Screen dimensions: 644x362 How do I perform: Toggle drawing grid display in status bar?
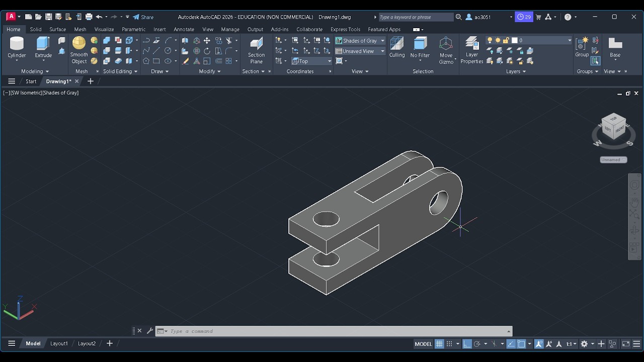pos(439,344)
